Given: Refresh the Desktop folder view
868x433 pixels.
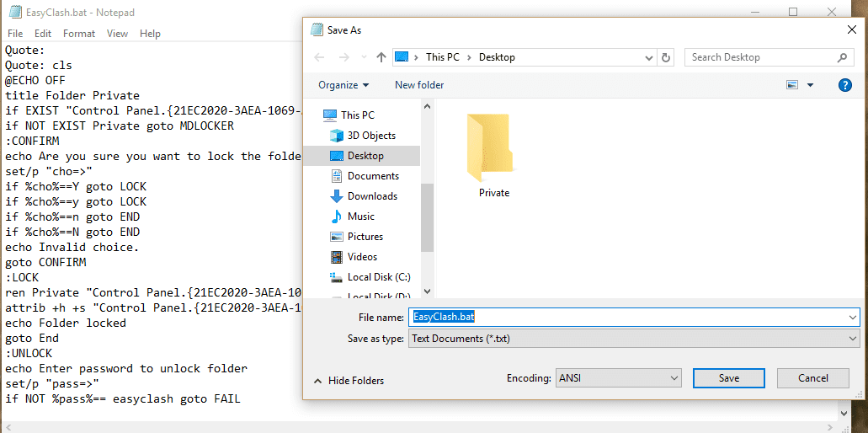Looking at the screenshot, I should click(666, 57).
